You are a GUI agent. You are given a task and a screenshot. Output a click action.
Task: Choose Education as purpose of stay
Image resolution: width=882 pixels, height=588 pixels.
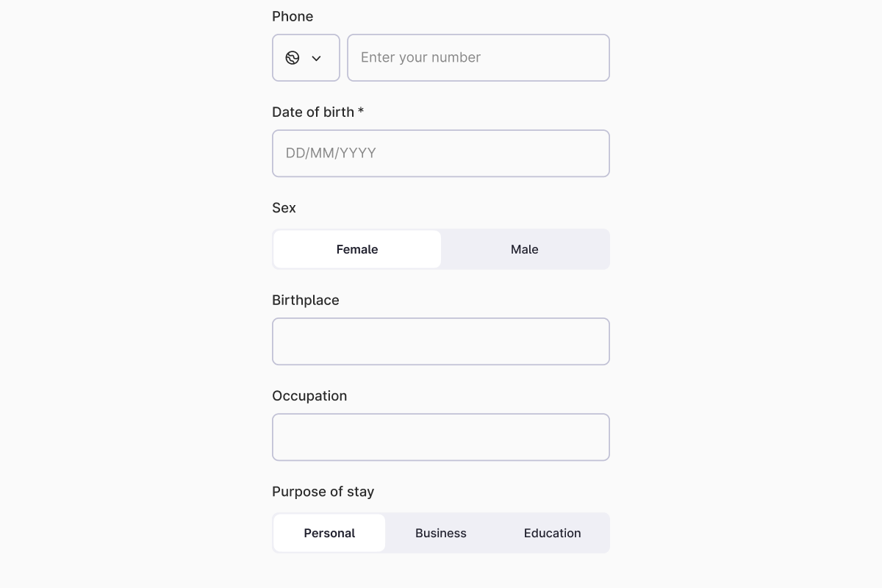(553, 533)
